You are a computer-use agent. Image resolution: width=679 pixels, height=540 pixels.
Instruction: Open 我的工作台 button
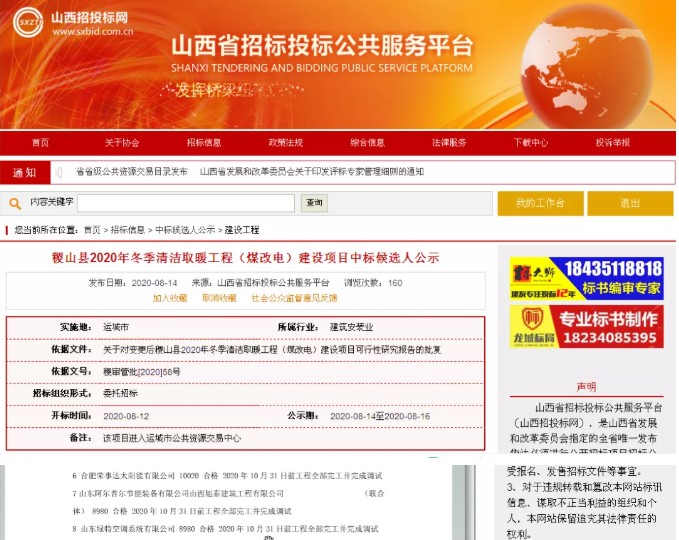[x=540, y=203]
